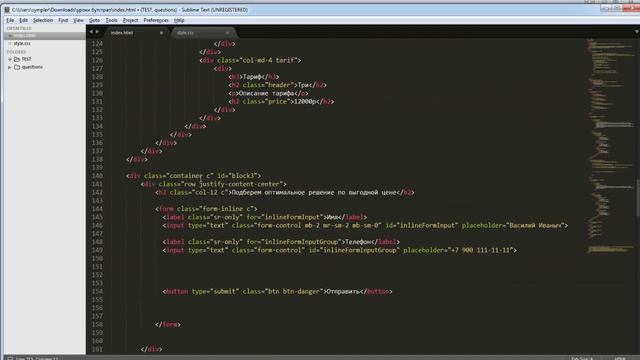
Task: Open the Help menu
Action: point(179,20)
